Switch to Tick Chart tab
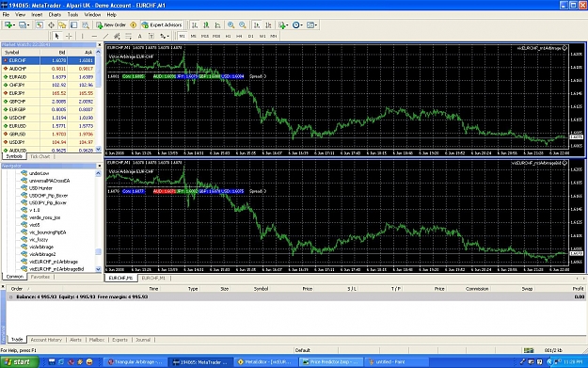 [40, 156]
